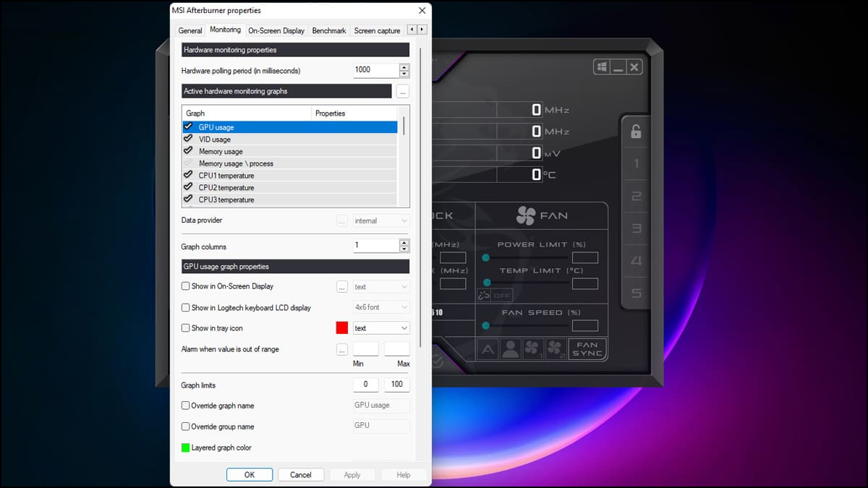Enable Show in Logitech keyboard LCD display
The image size is (868, 488).
coord(186,307)
